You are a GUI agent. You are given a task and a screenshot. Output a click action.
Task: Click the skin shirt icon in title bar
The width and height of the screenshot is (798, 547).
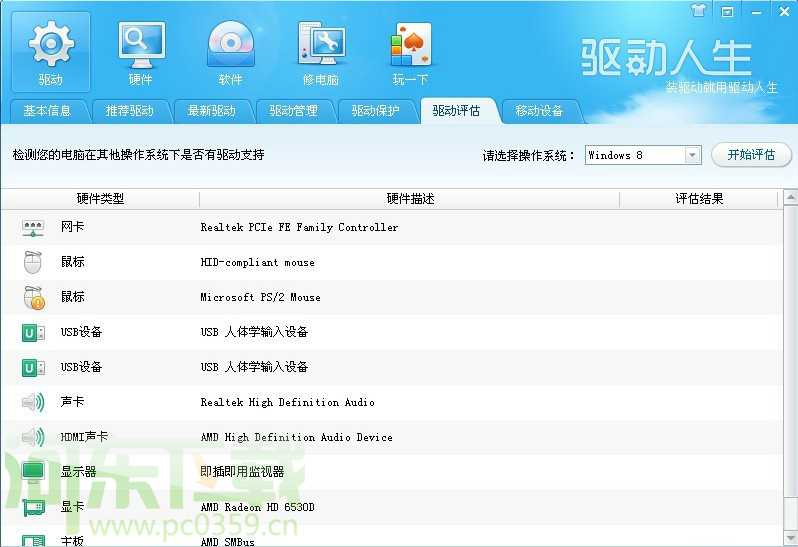[x=699, y=10]
